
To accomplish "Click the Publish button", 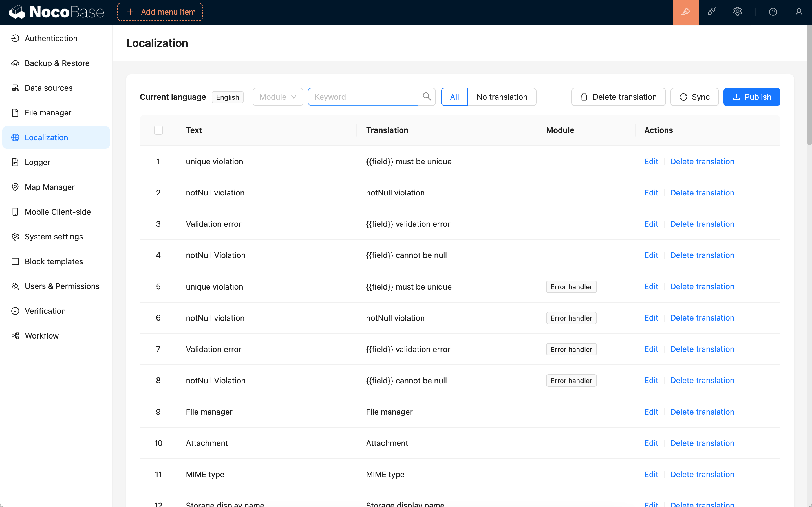I will [x=751, y=97].
